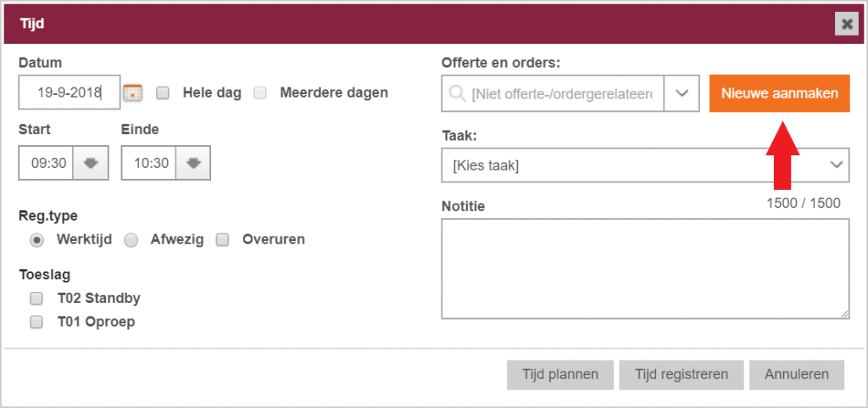Click Tijd plannen button

560,375
